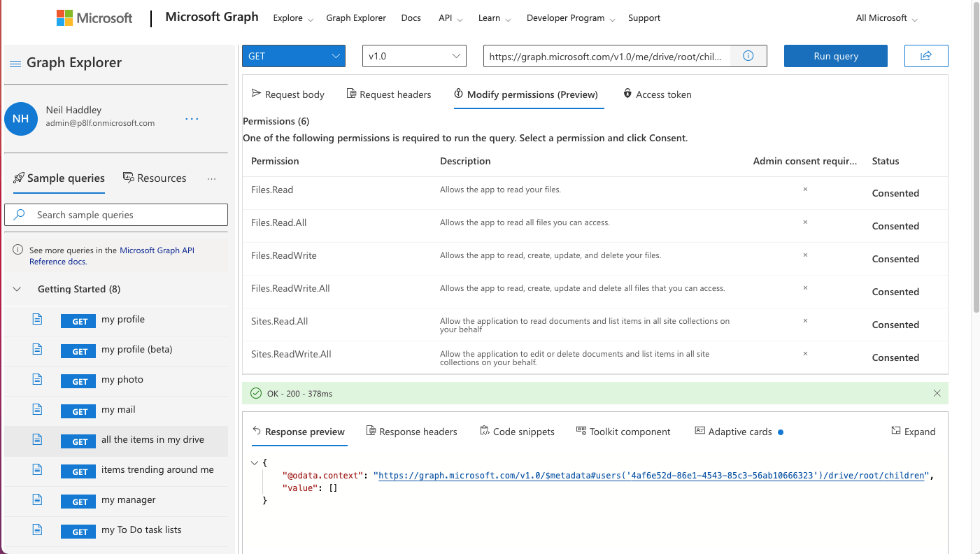Click the info icon beside the query URL
980x554 pixels.
click(748, 56)
